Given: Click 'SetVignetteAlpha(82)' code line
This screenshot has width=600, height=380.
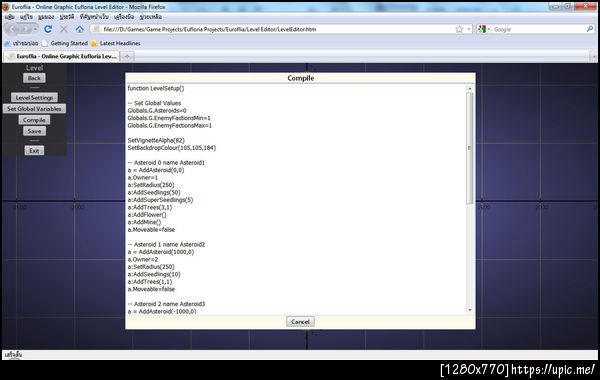Looking at the screenshot, I should click(x=156, y=140).
